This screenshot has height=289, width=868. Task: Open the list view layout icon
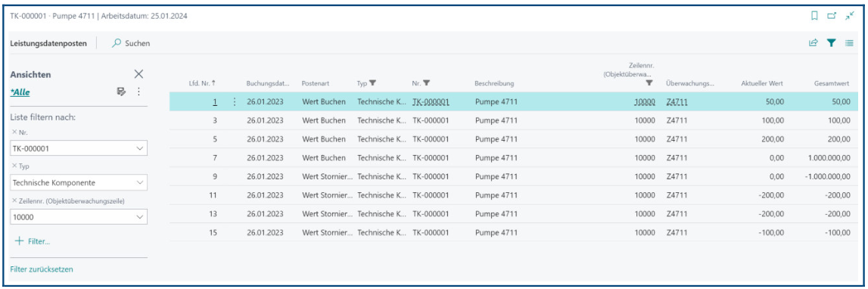[849, 42]
